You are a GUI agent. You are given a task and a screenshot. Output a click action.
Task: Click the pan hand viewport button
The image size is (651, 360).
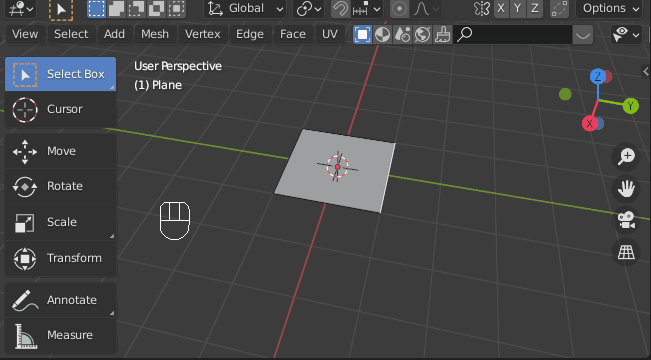[626, 189]
